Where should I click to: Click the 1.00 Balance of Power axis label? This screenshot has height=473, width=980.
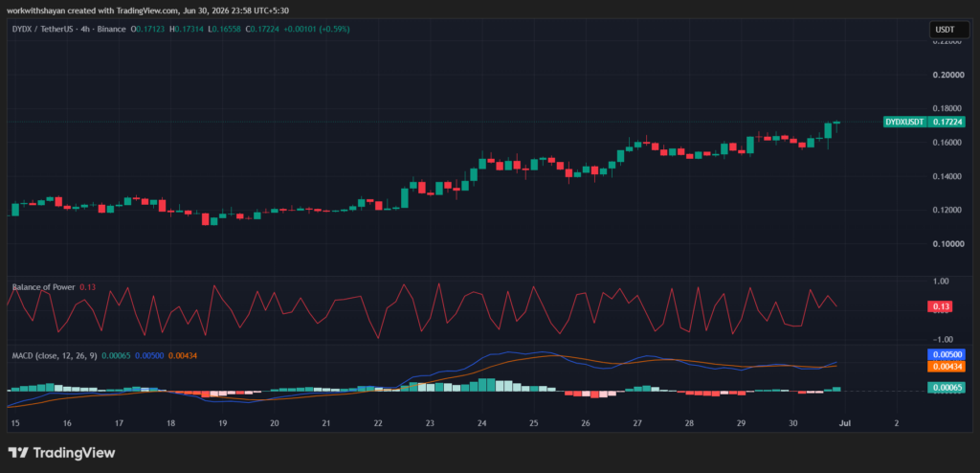point(941,282)
